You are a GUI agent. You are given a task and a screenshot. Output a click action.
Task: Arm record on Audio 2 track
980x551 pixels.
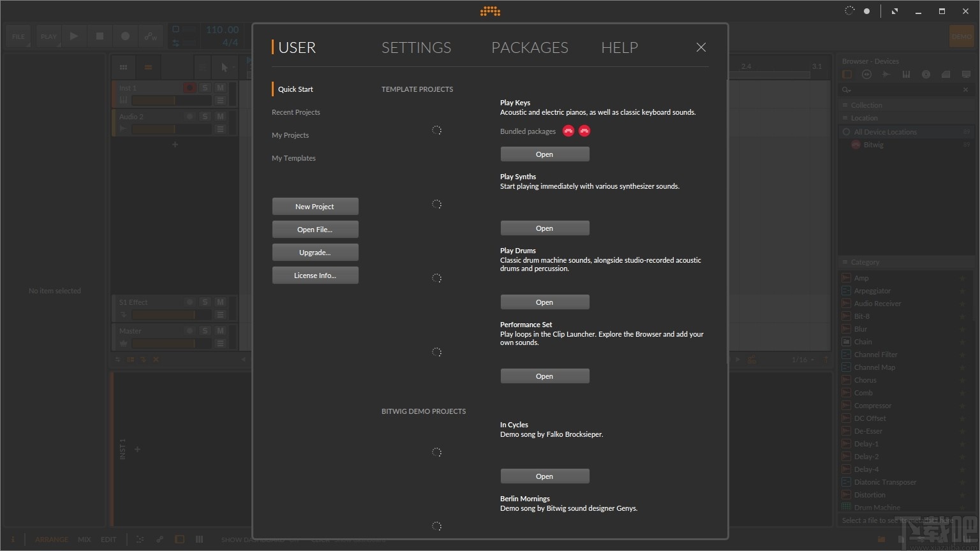point(189,117)
